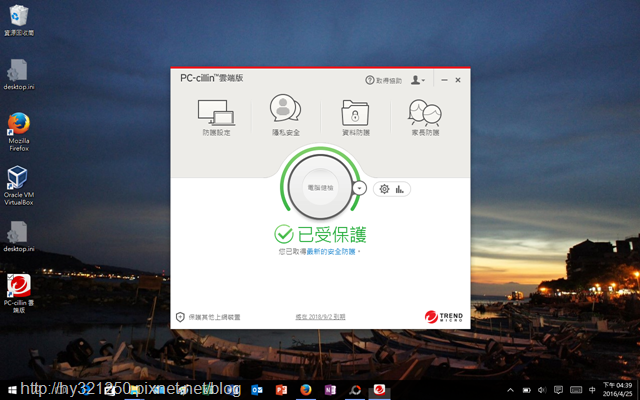Click the 已受保護 protected status text
Image resolution: width=640 pixels, height=400 pixels.
[x=332, y=234]
